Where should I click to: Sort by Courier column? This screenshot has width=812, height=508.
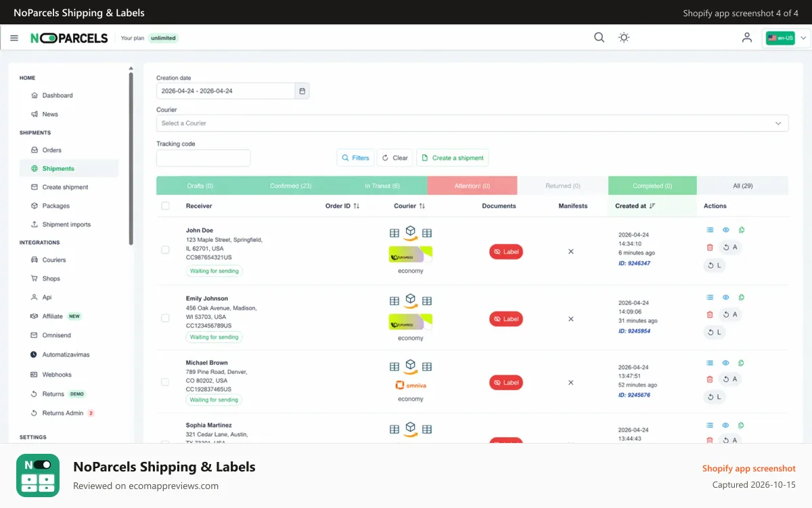point(410,206)
